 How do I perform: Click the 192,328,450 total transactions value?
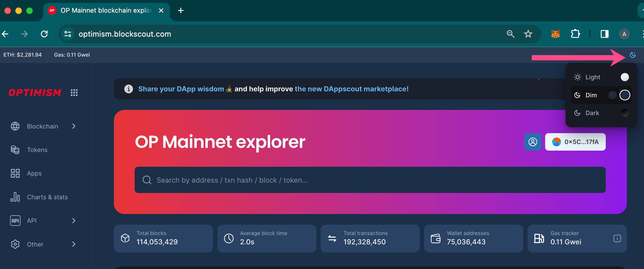(x=365, y=242)
